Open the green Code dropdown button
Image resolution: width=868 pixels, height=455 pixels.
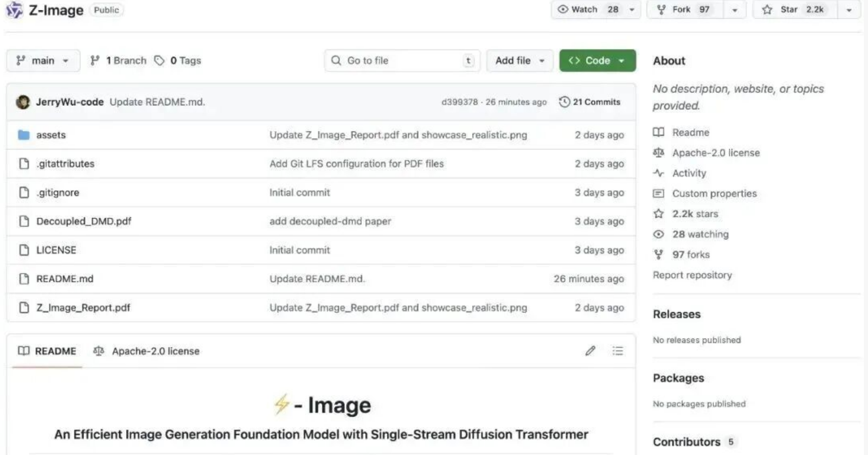[x=597, y=60]
